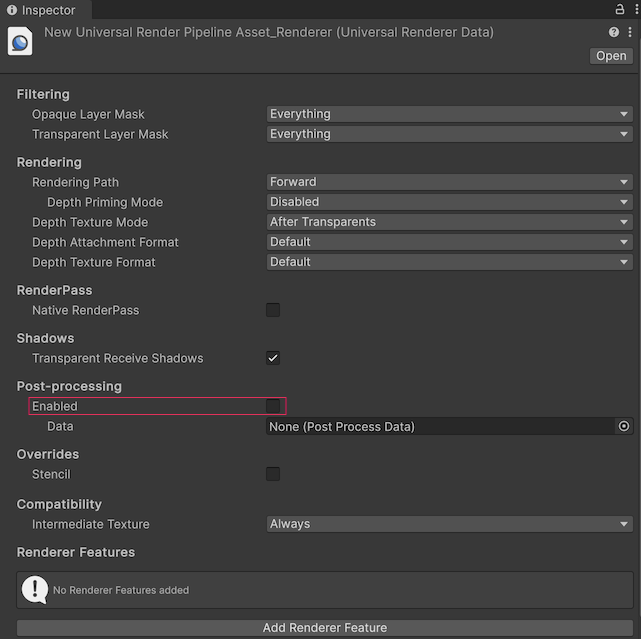Click the Universal Renderer Data asset icon

point(20,42)
